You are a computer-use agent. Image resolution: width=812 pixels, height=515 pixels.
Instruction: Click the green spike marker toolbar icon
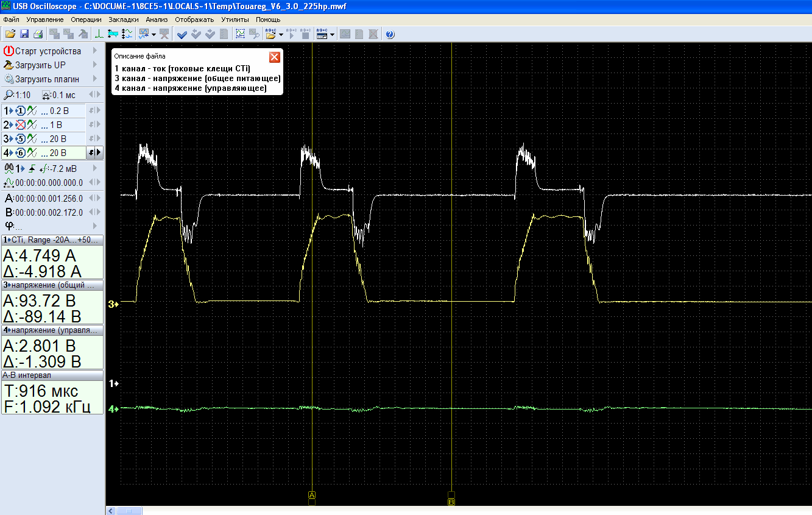tap(99, 34)
